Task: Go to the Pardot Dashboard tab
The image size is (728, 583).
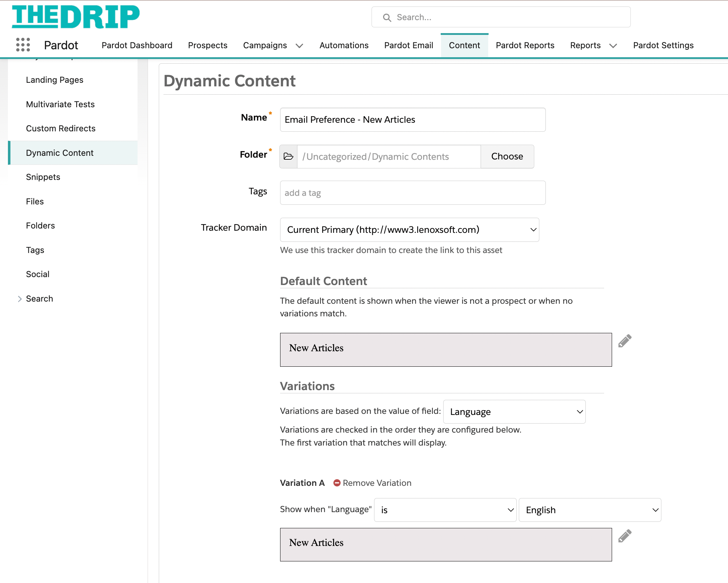Action: click(137, 45)
